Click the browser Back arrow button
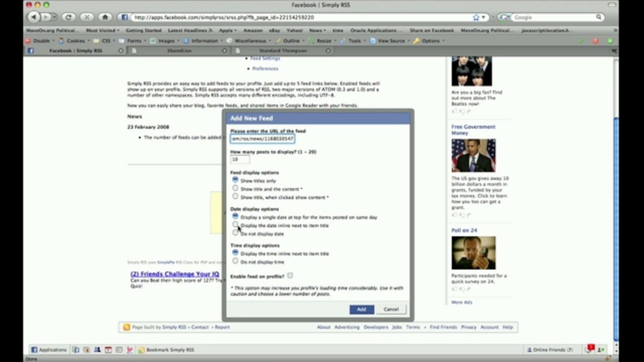Screen dimensions: 644x362 [34, 17]
